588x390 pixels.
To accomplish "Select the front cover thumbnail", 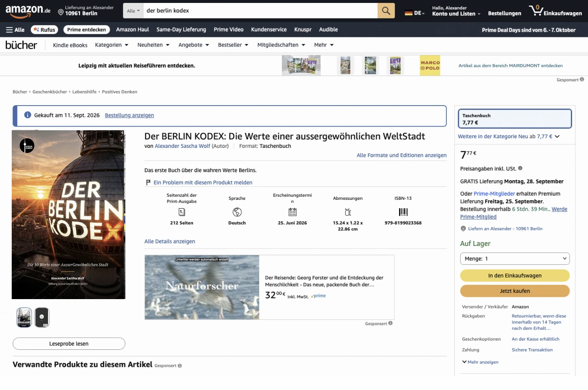I will coord(24,318).
